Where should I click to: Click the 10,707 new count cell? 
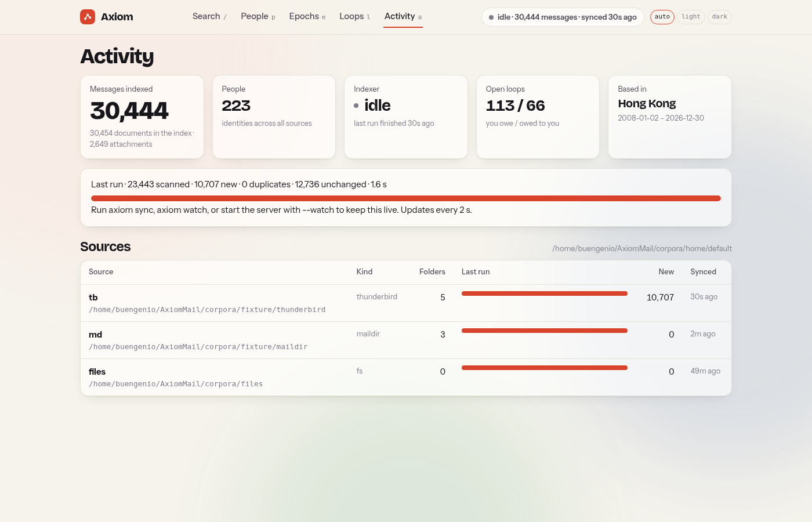660,298
